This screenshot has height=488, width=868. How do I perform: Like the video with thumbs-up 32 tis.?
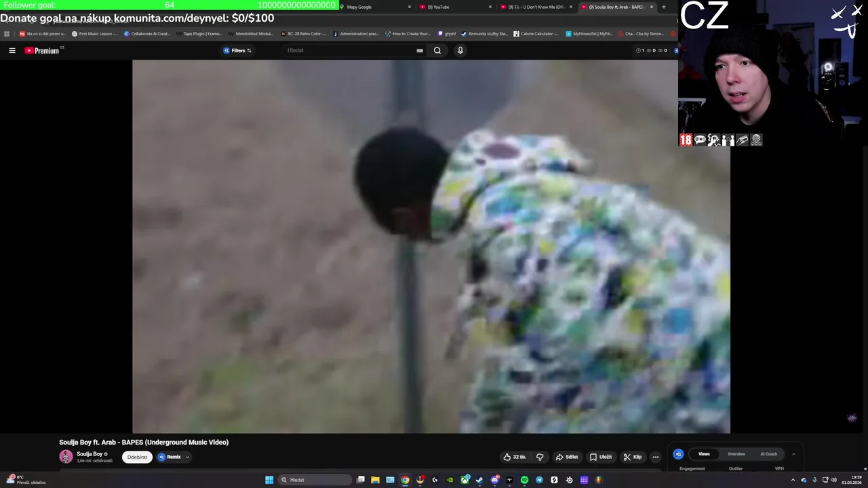click(514, 457)
